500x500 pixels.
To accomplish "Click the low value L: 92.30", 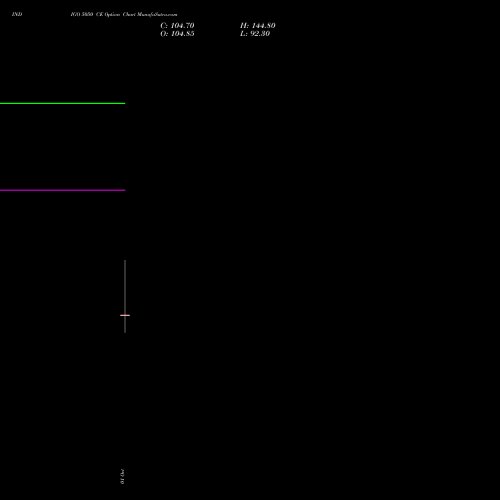I will point(255,34).
